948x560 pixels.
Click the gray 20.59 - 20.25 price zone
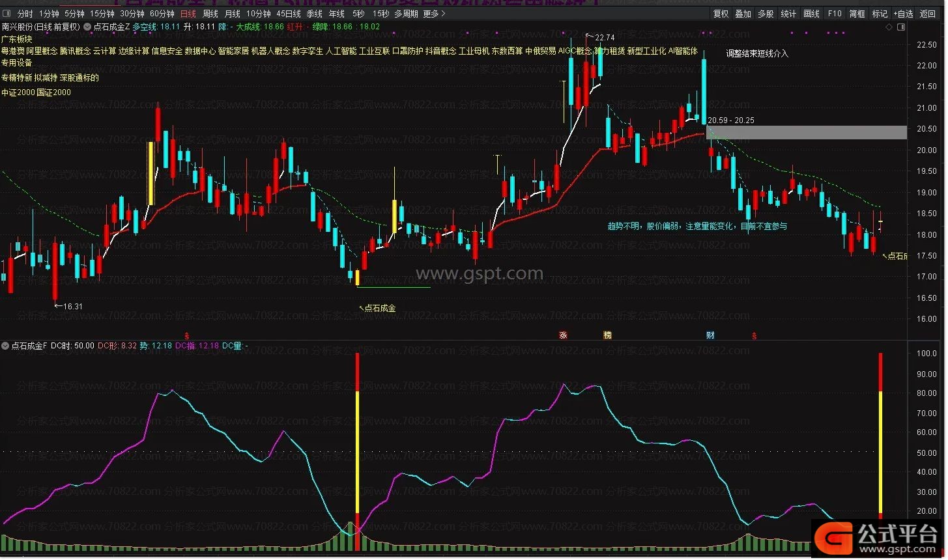(x=806, y=132)
